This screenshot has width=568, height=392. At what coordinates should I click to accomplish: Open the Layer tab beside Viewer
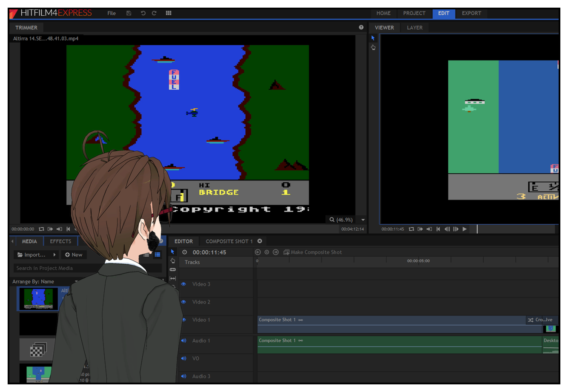pos(414,28)
